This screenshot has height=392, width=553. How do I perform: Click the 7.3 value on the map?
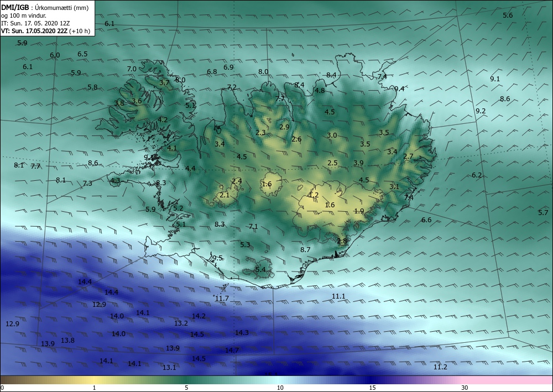87,183
